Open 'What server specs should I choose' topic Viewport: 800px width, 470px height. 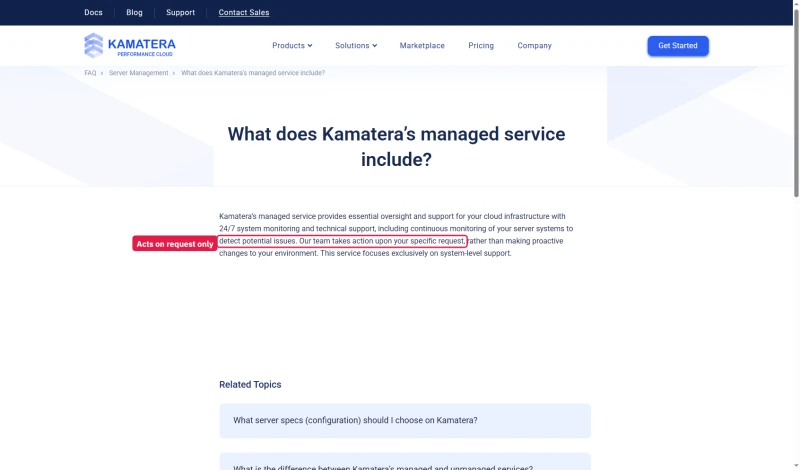click(x=405, y=420)
